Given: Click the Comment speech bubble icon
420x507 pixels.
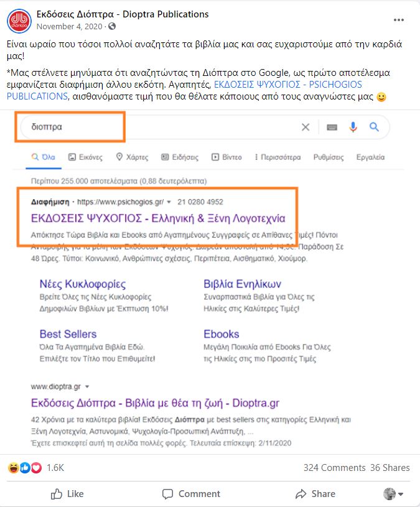Looking at the screenshot, I should click(168, 494).
